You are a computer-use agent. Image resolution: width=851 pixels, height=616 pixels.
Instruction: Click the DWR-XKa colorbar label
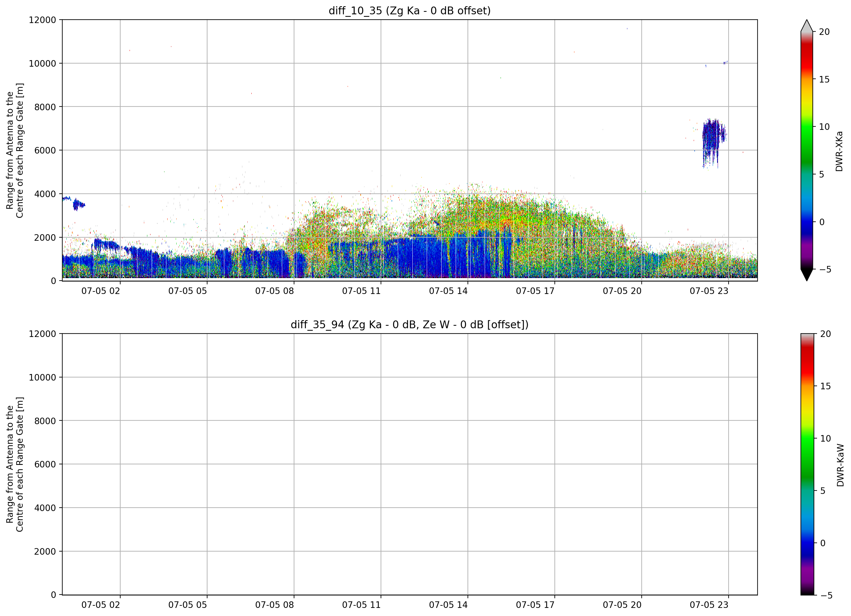(x=839, y=151)
